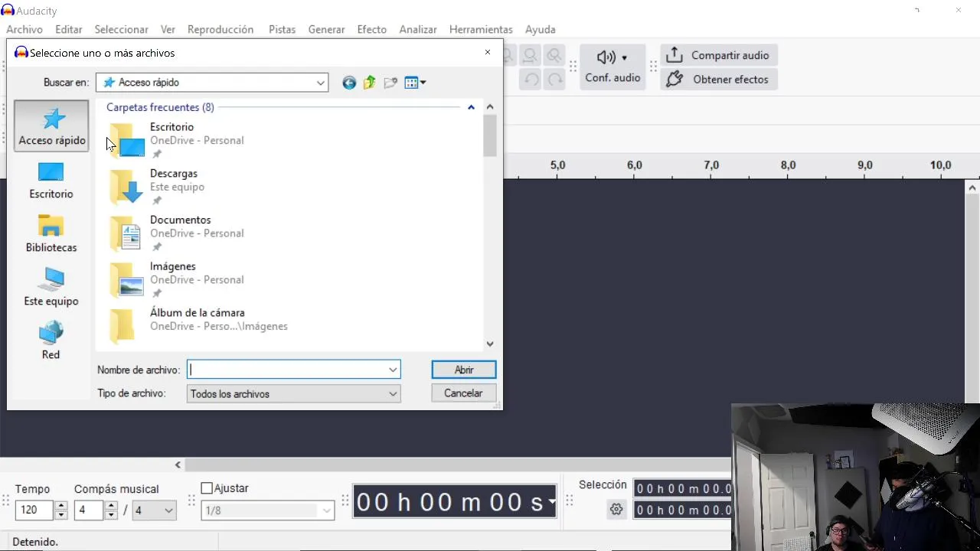Click the lower Selección time field
Screen dimensions: 980x551
click(x=683, y=510)
